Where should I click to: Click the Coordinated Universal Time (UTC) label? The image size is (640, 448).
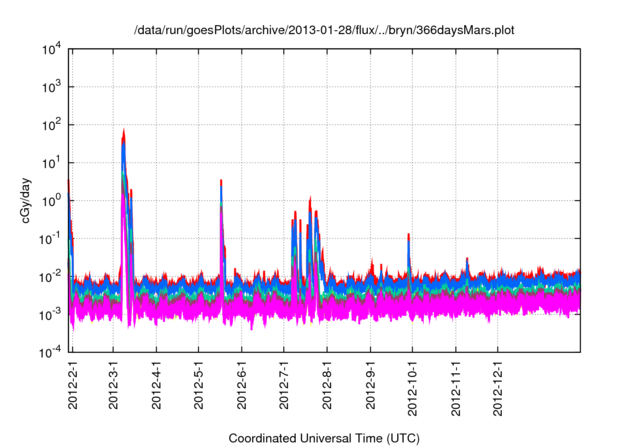point(324,438)
